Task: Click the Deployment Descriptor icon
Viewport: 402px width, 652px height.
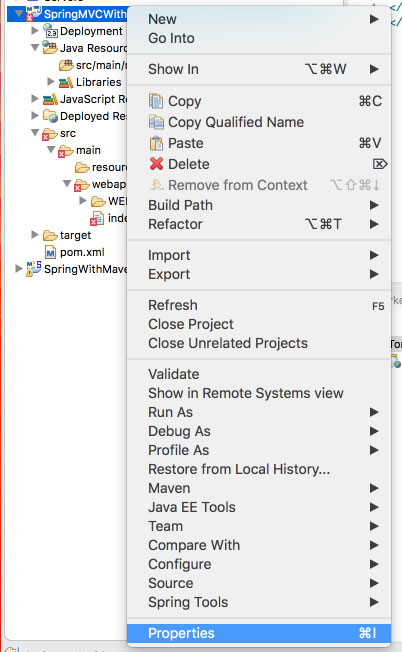Action: 50,31
